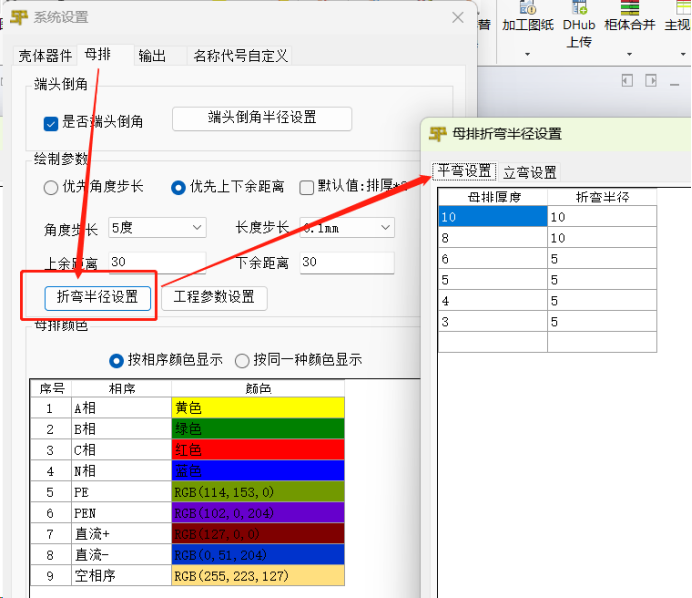
Task: Select 按同一种颜色显示 radio button
Action: click(242, 361)
